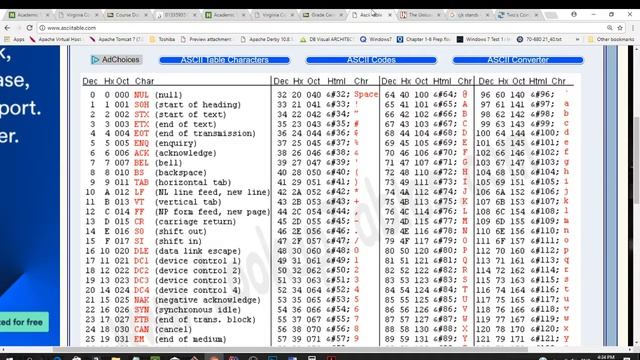The image size is (640, 360).
Task: Click the ASCII Codes button
Action: coord(371,60)
